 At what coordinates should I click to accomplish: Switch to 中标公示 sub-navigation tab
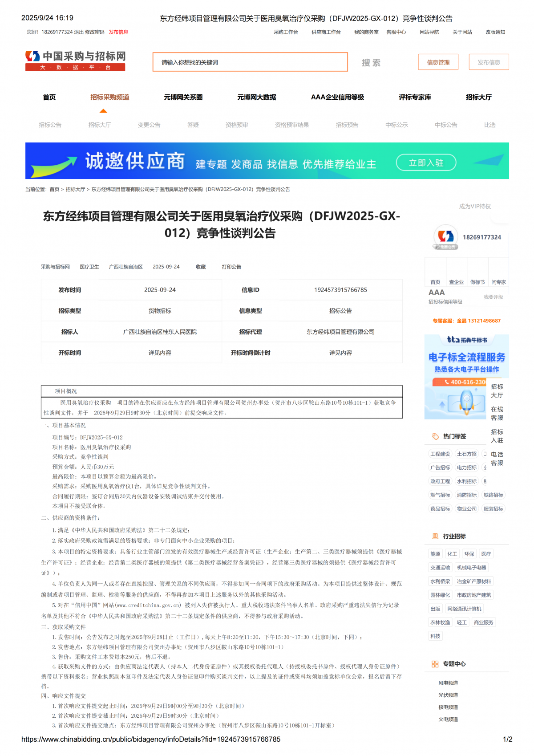(396, 125)
